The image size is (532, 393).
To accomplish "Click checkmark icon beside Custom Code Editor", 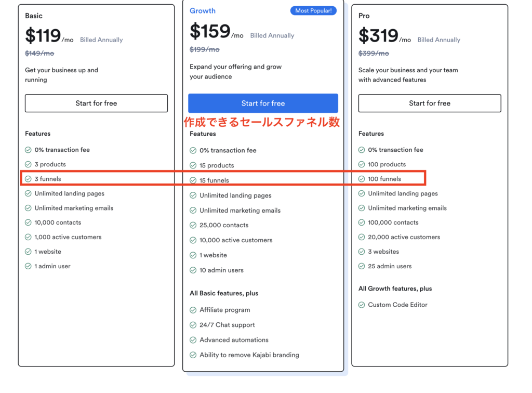I will point(362,305).
